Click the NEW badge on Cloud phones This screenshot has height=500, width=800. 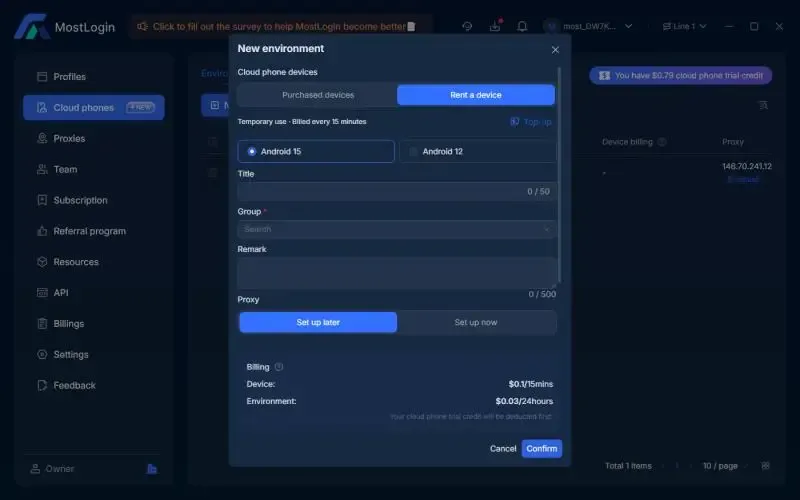(140, 107)
